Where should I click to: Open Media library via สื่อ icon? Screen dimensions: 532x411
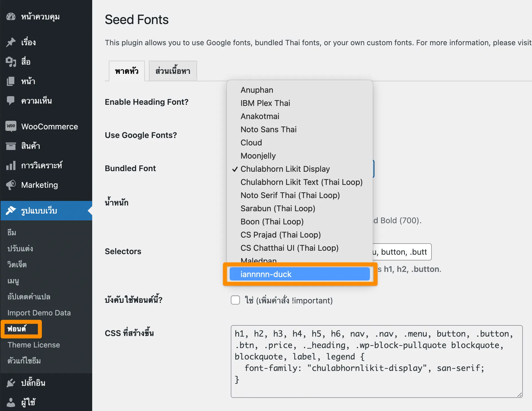pos(11,62)
